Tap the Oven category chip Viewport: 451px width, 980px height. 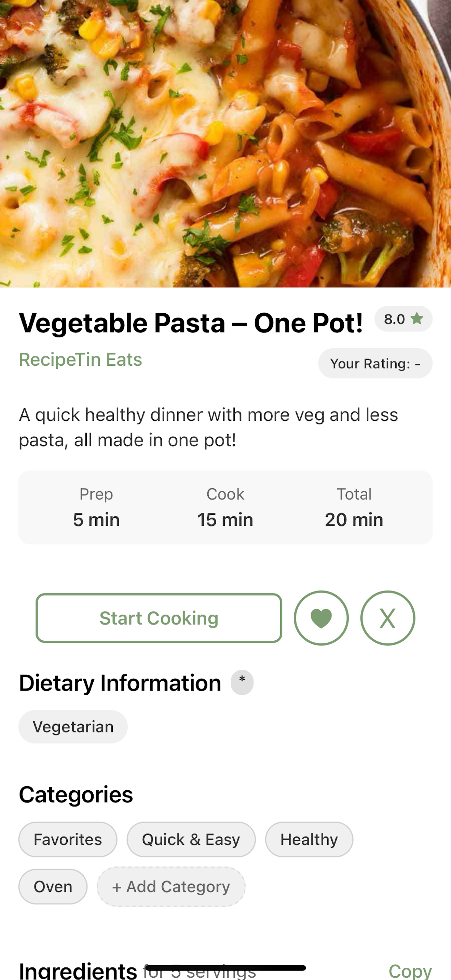pyautogui.click(x=53, y=886)
